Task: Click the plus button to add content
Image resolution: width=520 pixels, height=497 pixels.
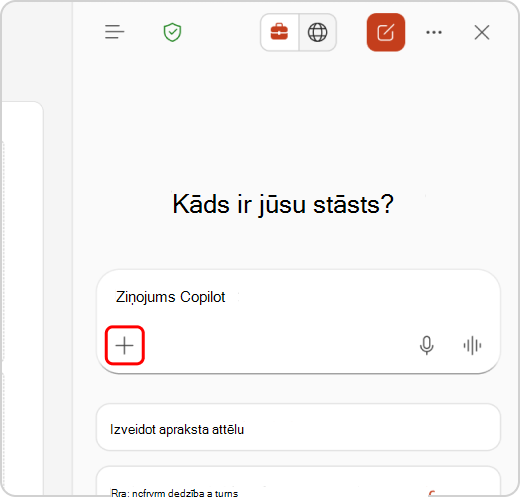Action: 125,345
